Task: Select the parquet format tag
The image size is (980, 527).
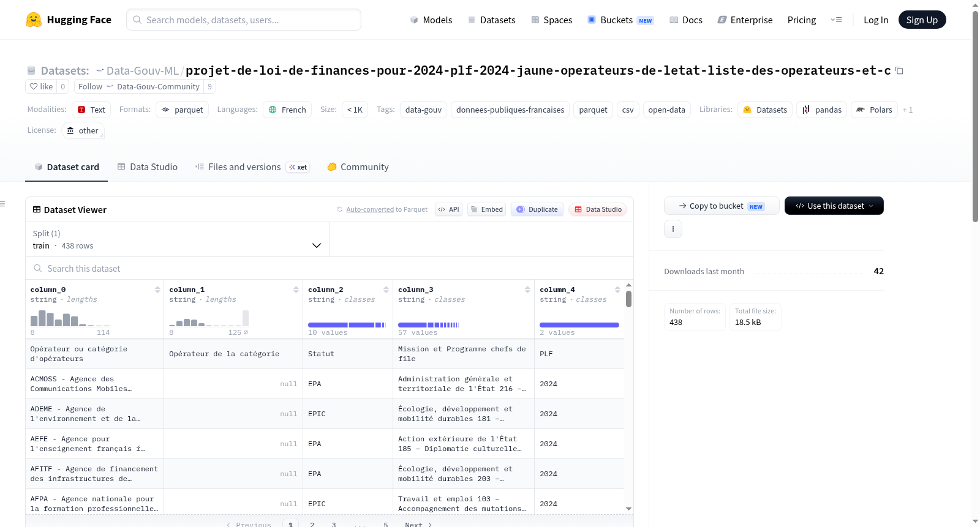Action: 183,110
